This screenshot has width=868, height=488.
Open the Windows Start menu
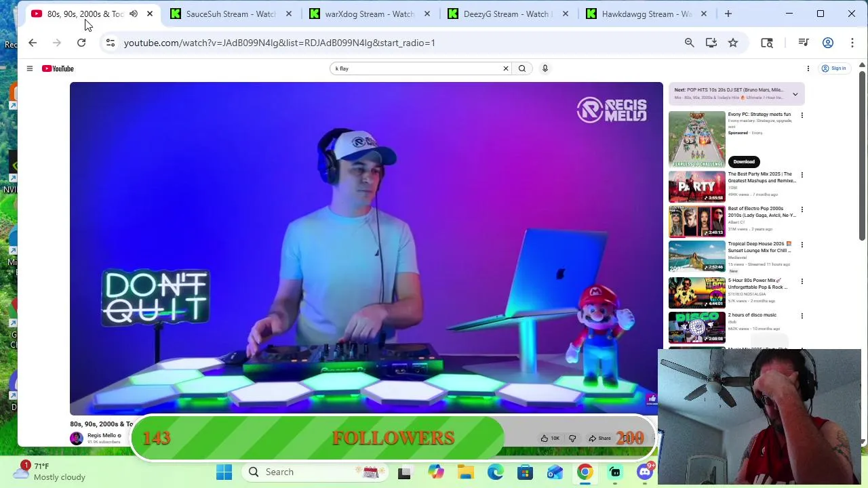pyautogui.click(x=224, y=472)
